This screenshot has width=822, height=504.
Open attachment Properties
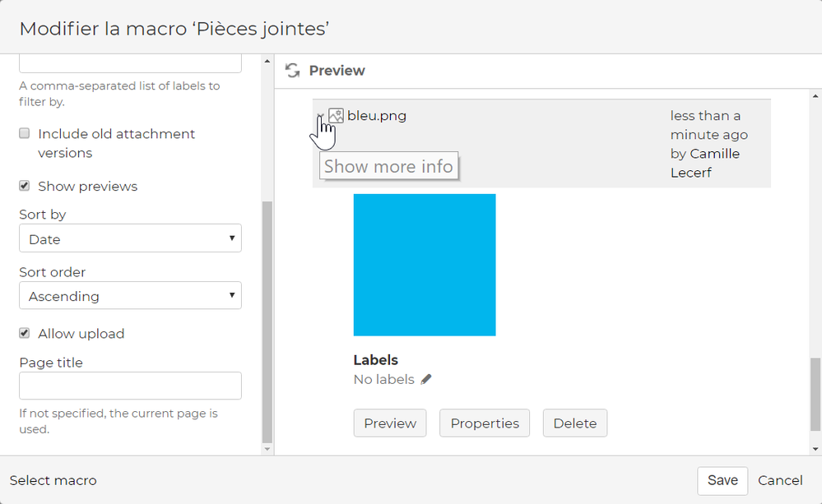pyautogui.click(x=485, y=423)
